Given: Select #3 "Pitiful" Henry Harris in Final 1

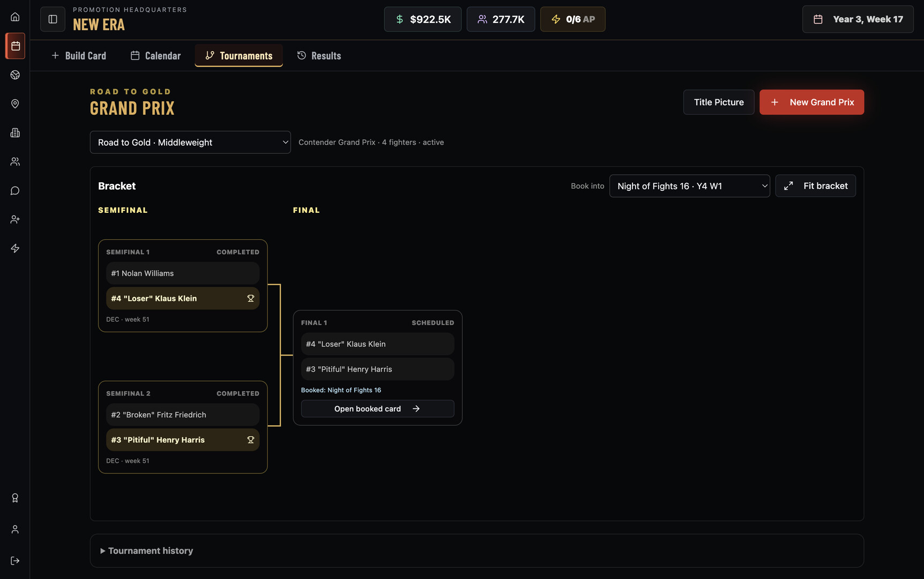Looking at the screenshot, I should tap(377, 369).
